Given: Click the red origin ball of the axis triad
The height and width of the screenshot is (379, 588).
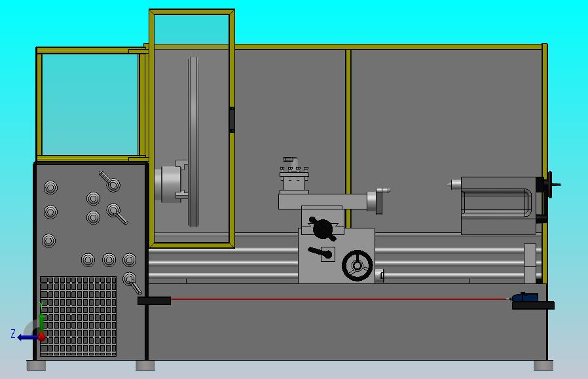Looking at the screenshot, I should [x=42, y=337].
